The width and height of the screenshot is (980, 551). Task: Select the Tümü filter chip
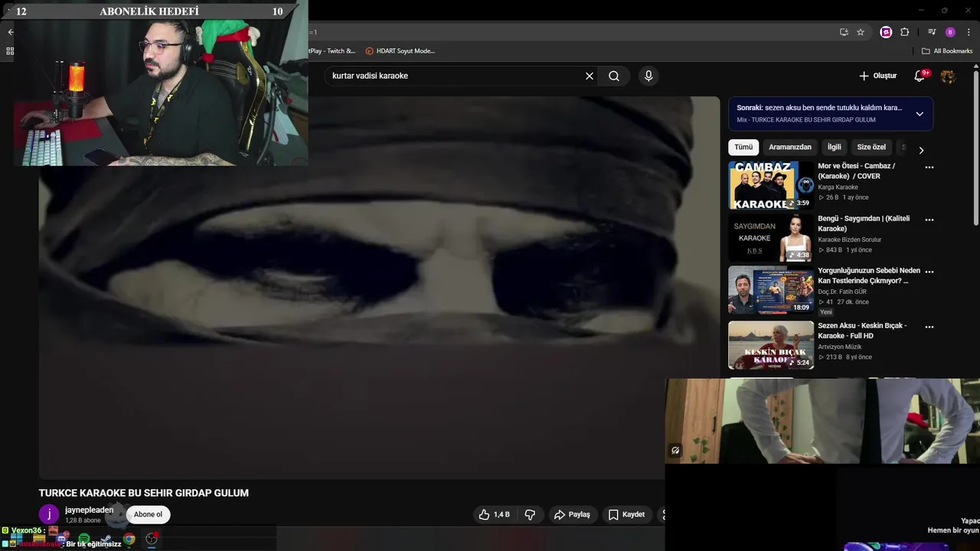point(743,147)
